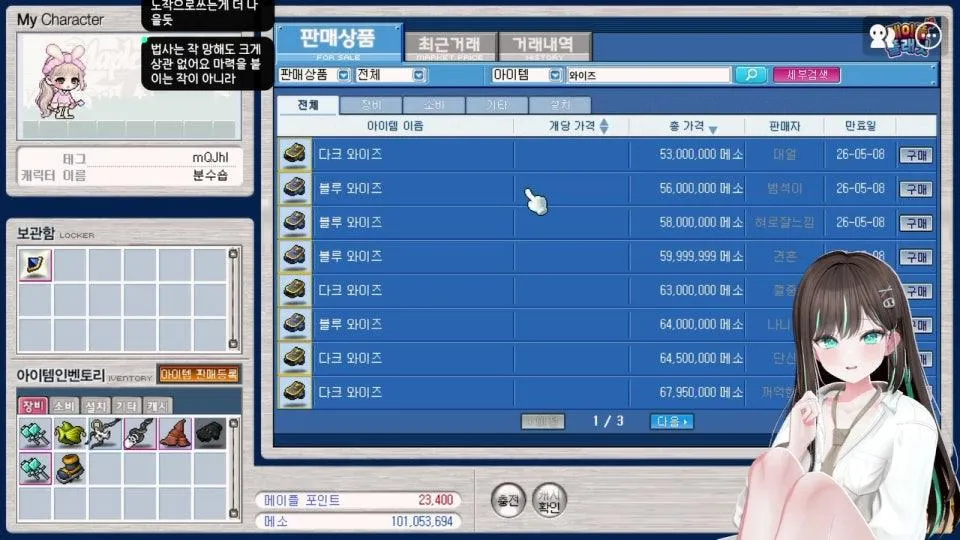Sort by 총 가격 arrow
Viewport: 960px width, 540px height.
713,129
